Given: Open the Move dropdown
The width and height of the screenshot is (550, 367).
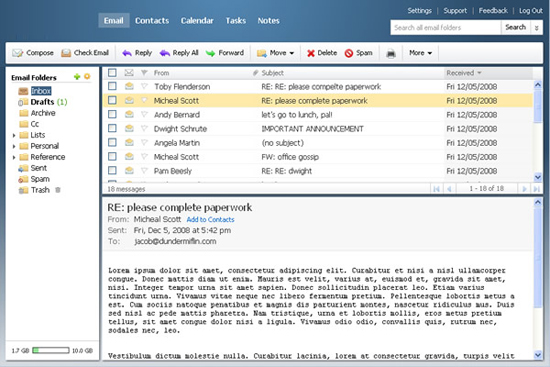Looking at the screenshot, I should 275,53.
